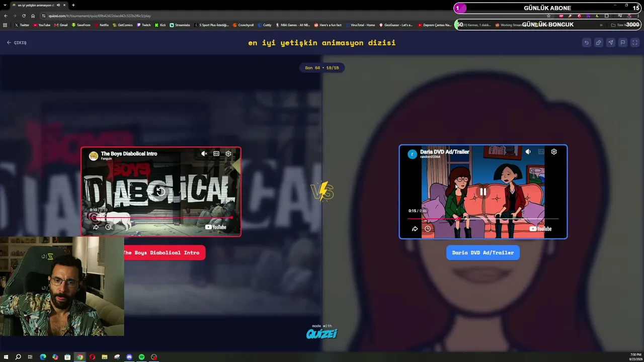Screen dimensions: 644x362
Task: Open Spotify from the taskbar
Action: click(141, 357)
